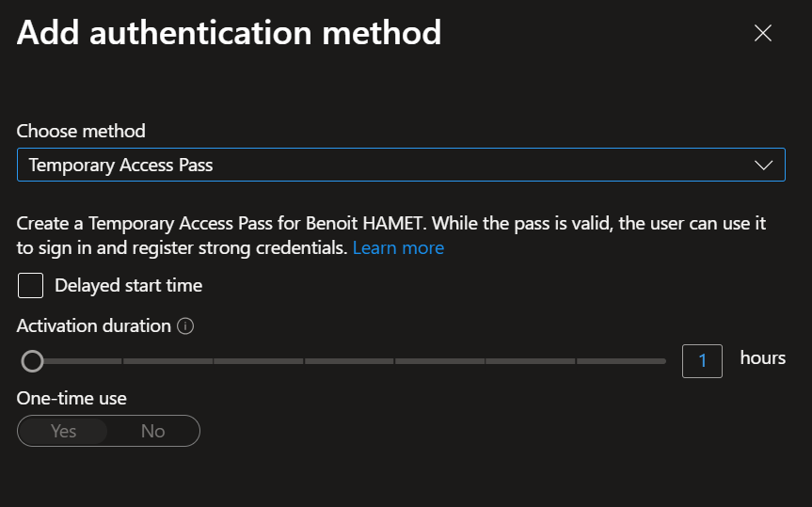Click the Add authentication method heading
This screenshot has height=507, width=812.
click(x=229, y=34)
